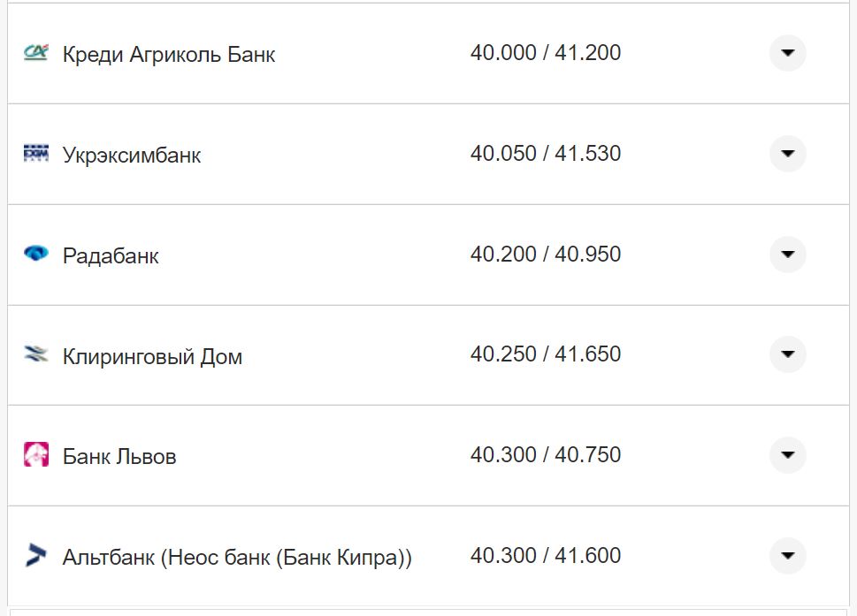Open the Креди Агриколь Банк name link

pyautogui.click(x=169, y=55)
